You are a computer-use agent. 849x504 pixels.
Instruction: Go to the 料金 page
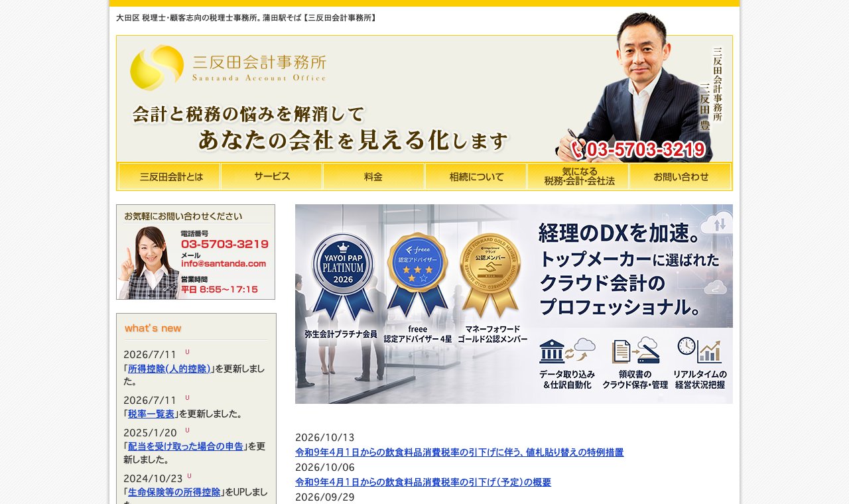374,176
